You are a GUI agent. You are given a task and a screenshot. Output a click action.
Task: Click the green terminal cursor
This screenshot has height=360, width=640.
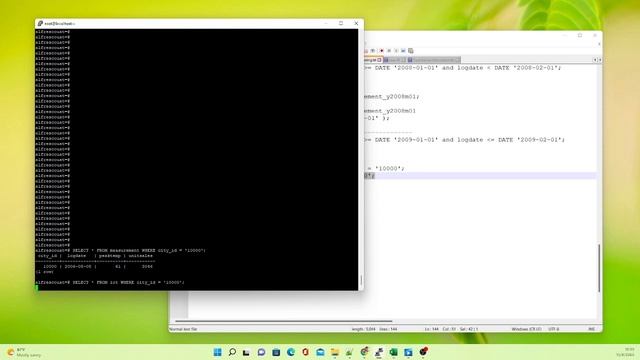[37, 287]
